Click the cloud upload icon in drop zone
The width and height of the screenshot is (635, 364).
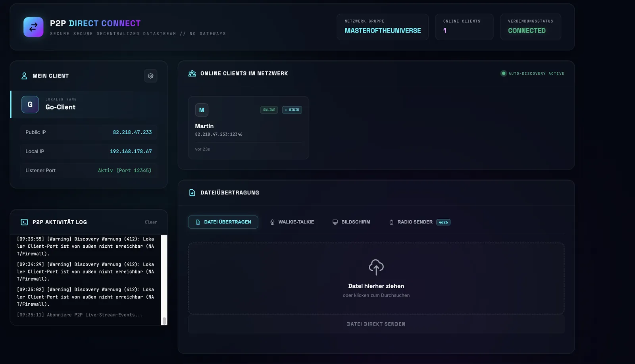(376, 267)
